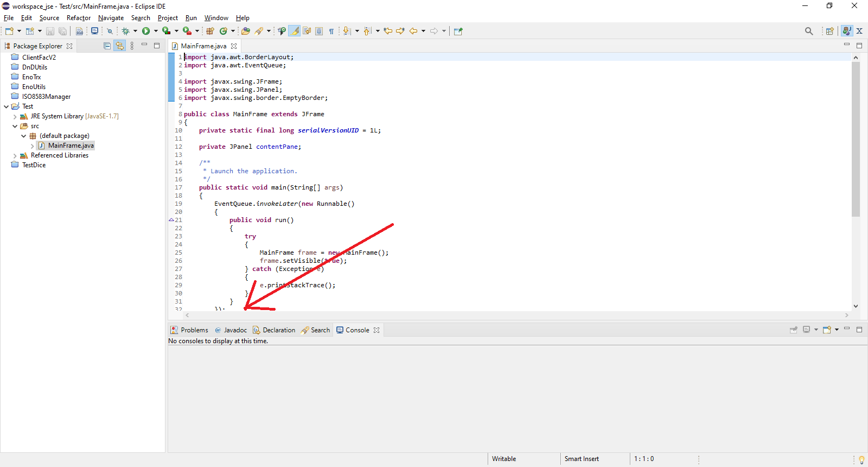Open the Project menu

point(168,18)
